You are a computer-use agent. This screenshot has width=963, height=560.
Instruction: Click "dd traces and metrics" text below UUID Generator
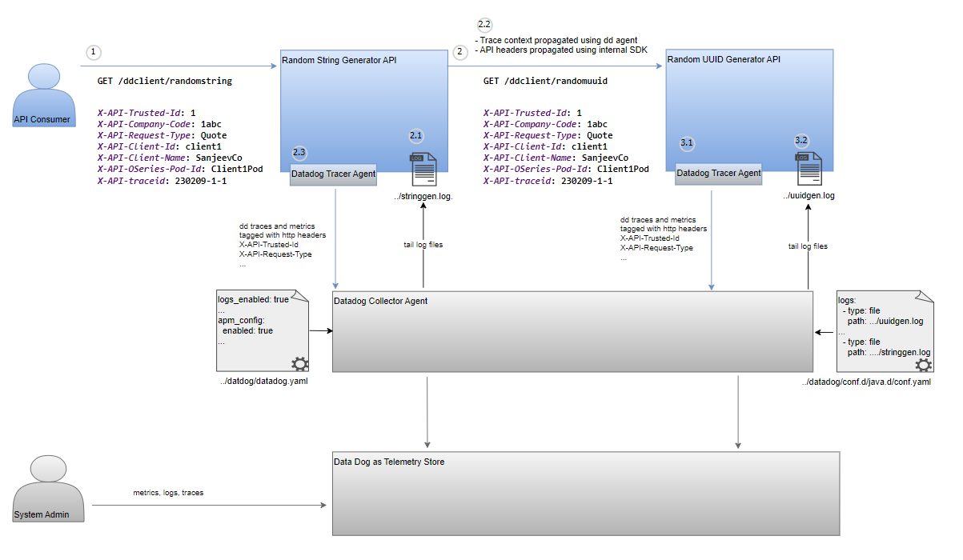(658, 219)
